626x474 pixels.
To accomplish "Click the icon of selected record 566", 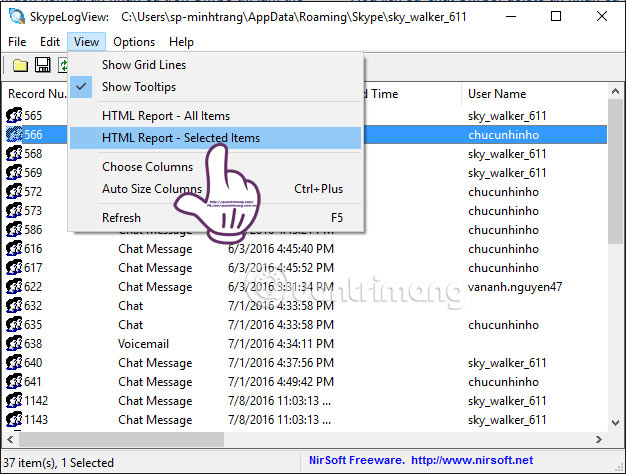I will pos(14,135).
